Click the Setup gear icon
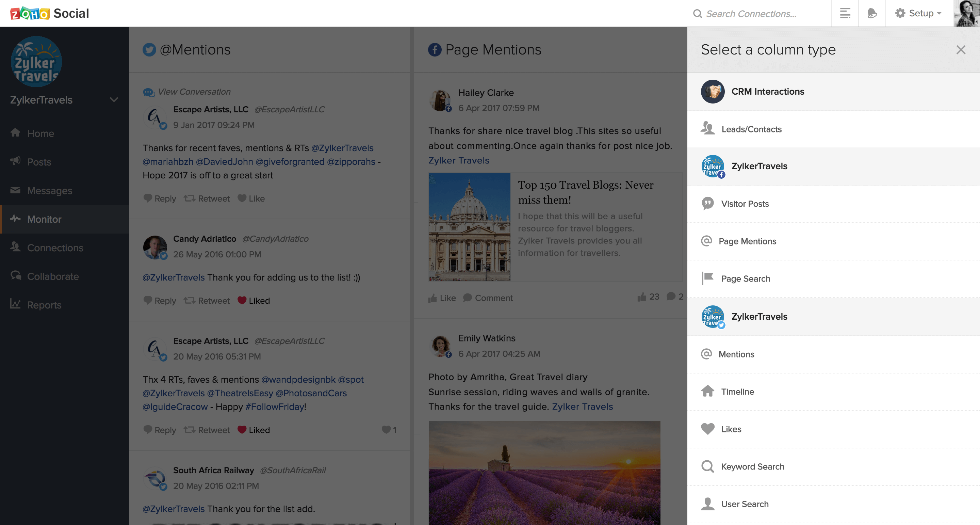 point(900,13)
